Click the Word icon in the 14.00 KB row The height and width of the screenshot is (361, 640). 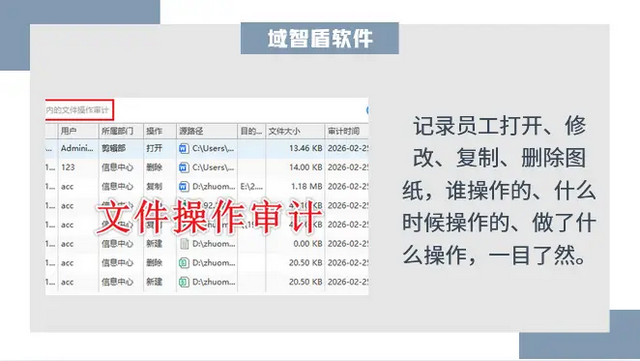pos(184,167)
